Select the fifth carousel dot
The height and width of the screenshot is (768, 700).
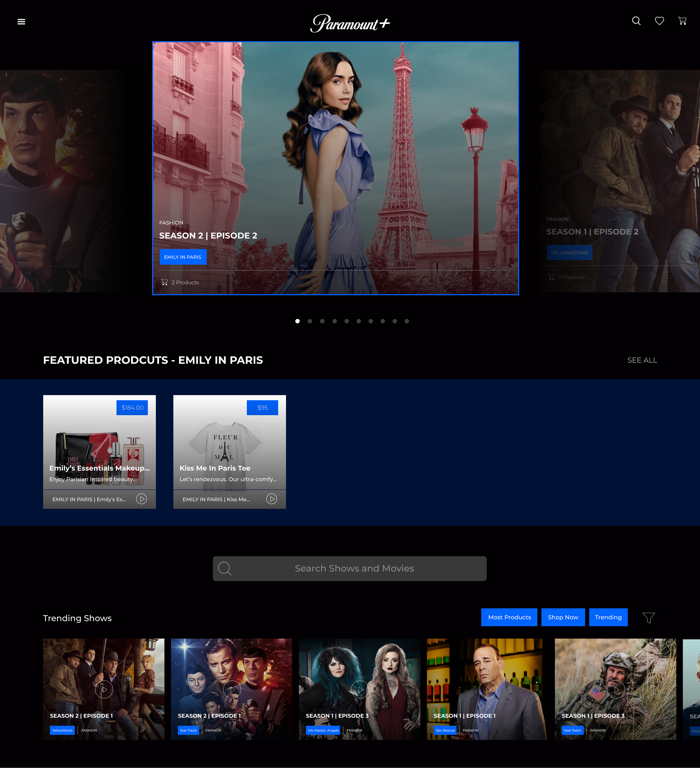(x=346, y=321)
